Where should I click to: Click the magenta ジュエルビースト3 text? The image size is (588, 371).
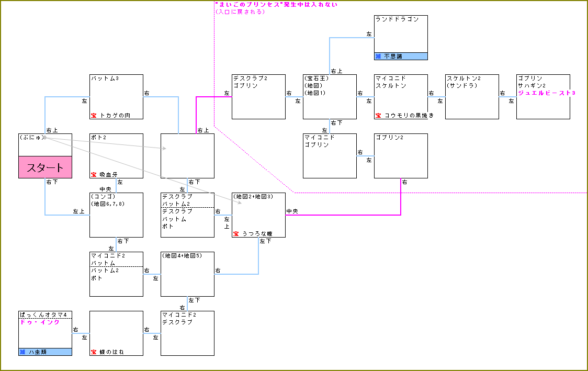(x=546, y=93)
